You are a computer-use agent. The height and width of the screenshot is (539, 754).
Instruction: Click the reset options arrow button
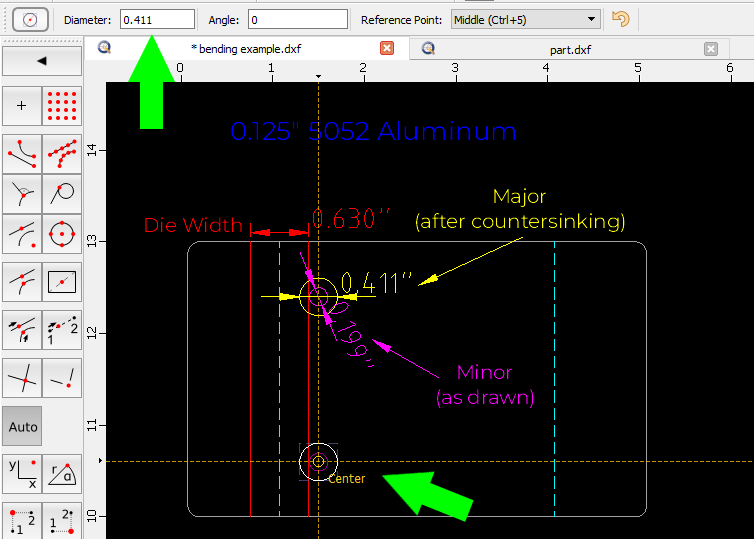coord(621,19)
